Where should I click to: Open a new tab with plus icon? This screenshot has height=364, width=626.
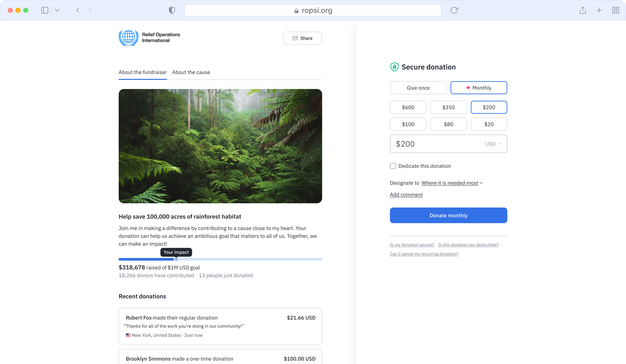599,10
